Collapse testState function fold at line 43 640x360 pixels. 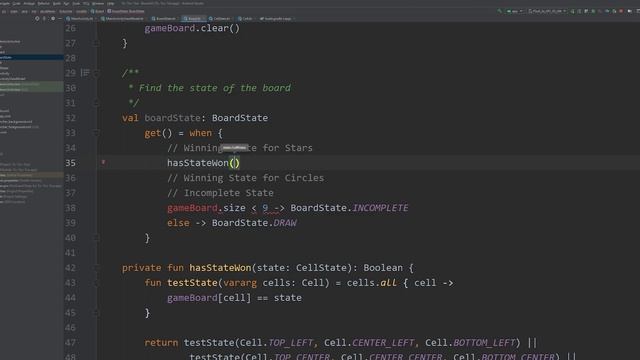pos(96,283)
